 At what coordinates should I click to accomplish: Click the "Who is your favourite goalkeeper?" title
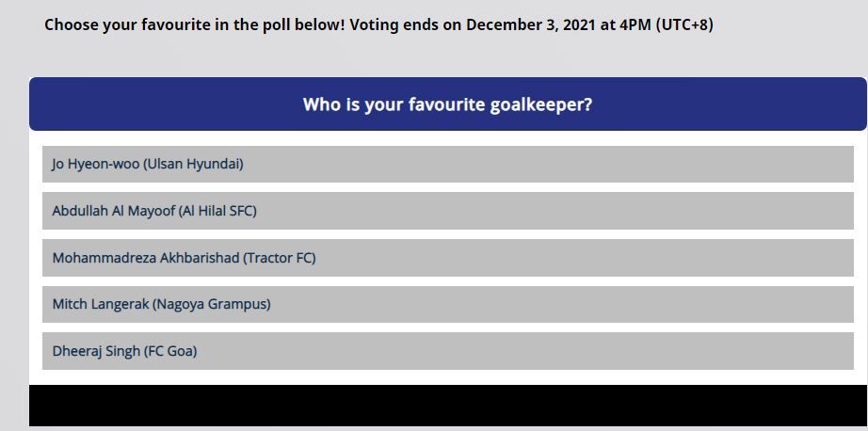click(x=447, y=104)
